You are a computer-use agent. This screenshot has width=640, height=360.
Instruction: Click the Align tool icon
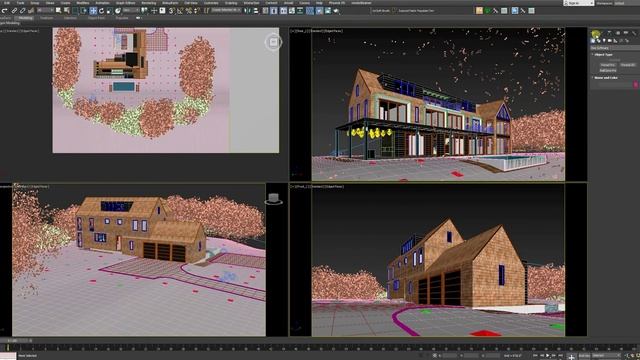(x=255, y=11)
